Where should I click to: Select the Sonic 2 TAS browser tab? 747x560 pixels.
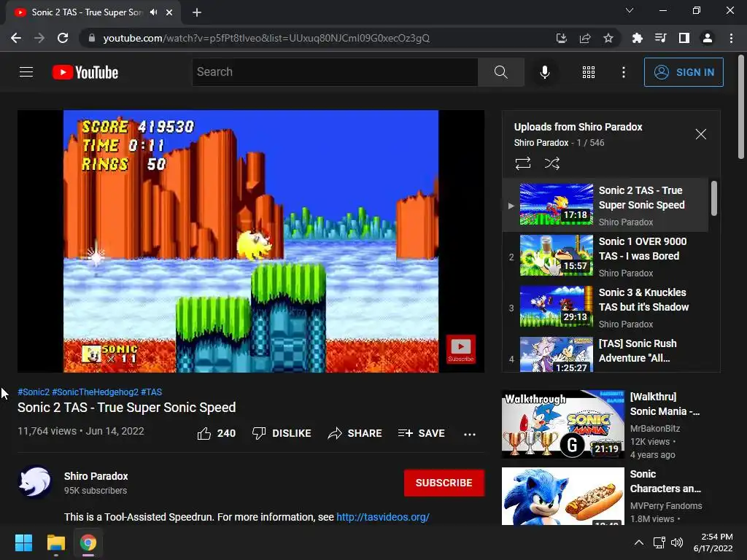[x=93, y=13]
